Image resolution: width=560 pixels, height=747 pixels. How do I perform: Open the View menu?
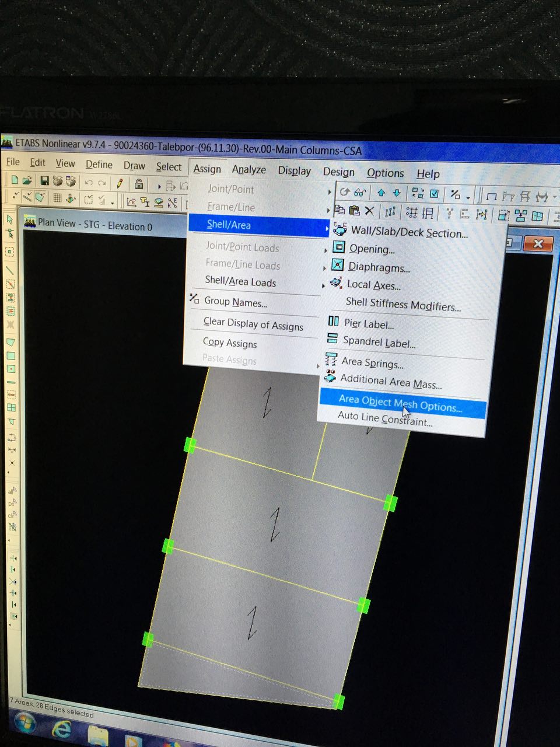click(x=65, y=163)
